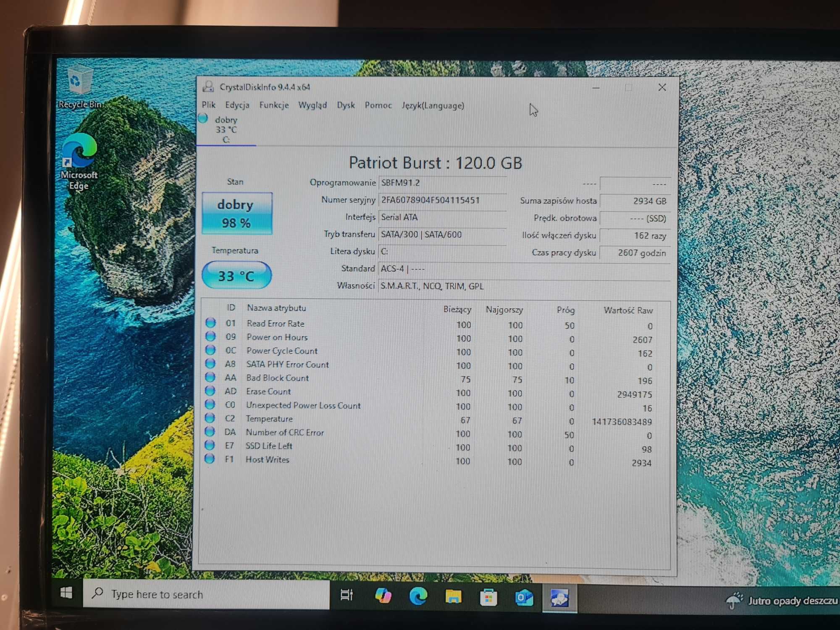Screen dimensions: 840x630
Task: Close the CrystalDiskInfo window
Action: tap(662, 87)
